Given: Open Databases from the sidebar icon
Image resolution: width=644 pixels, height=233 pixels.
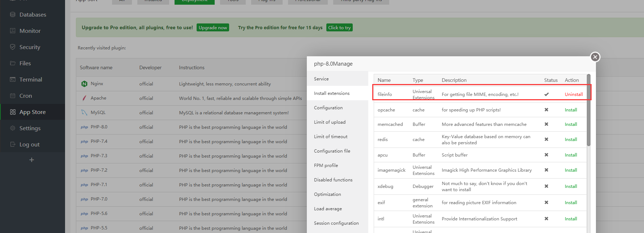Looking at the screenshot, I should pyautogui.click(x=13, y=15).
